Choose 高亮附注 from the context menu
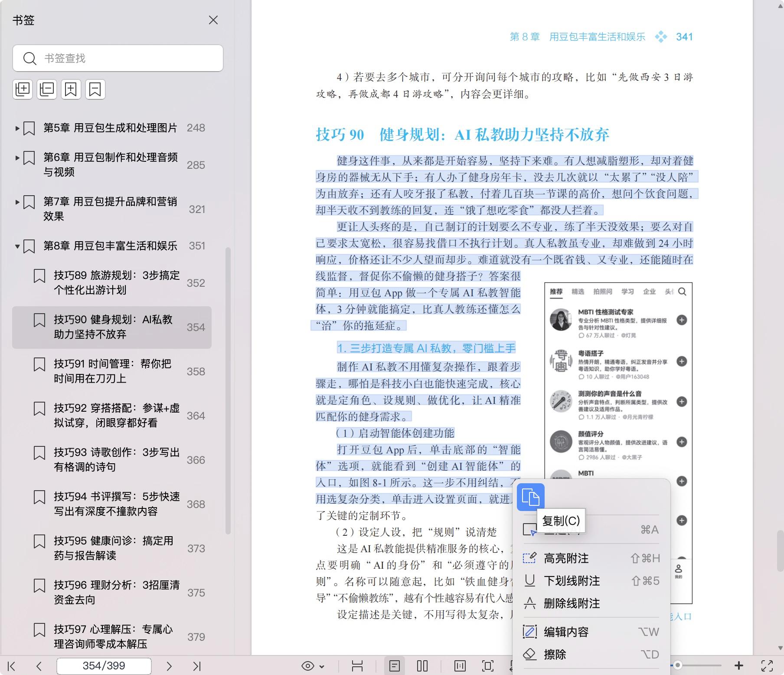The image size is (784, 675). tap(591, 558)
